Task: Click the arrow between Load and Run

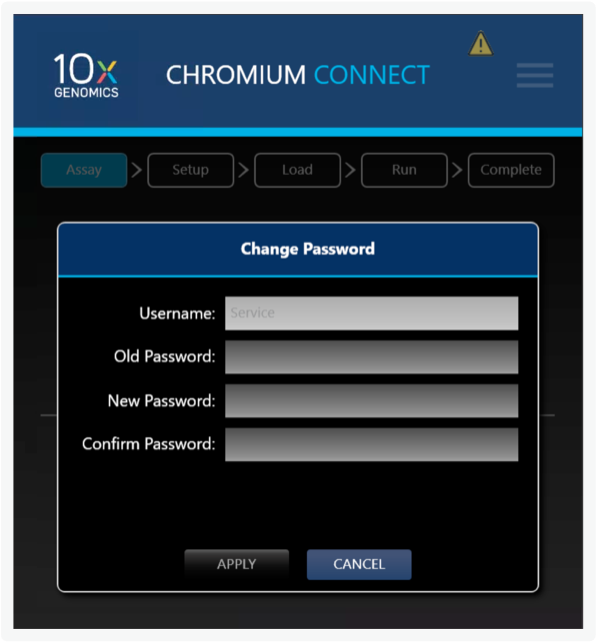Action: [x=350, y=170]
